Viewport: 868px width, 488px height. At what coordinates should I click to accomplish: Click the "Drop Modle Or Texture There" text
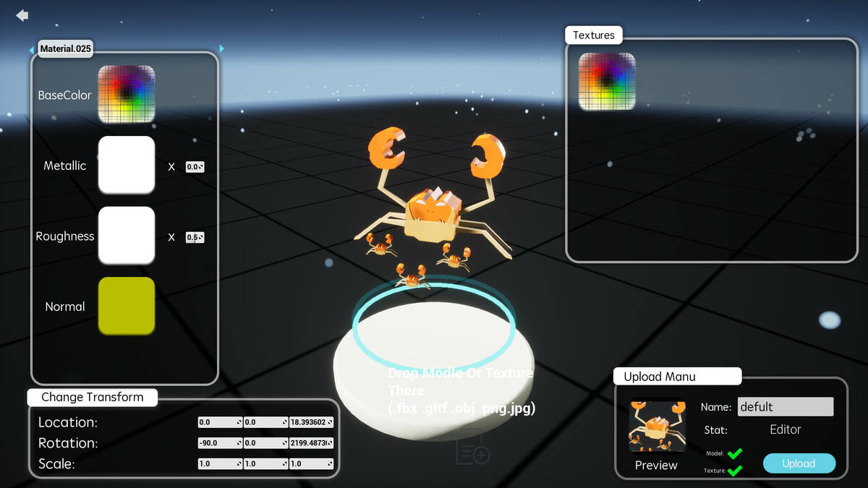point(461,382)
